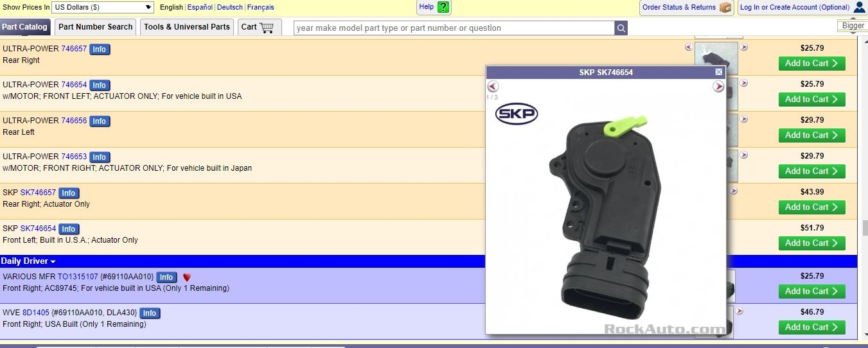Open part number link TO1315107

point(78,277)
